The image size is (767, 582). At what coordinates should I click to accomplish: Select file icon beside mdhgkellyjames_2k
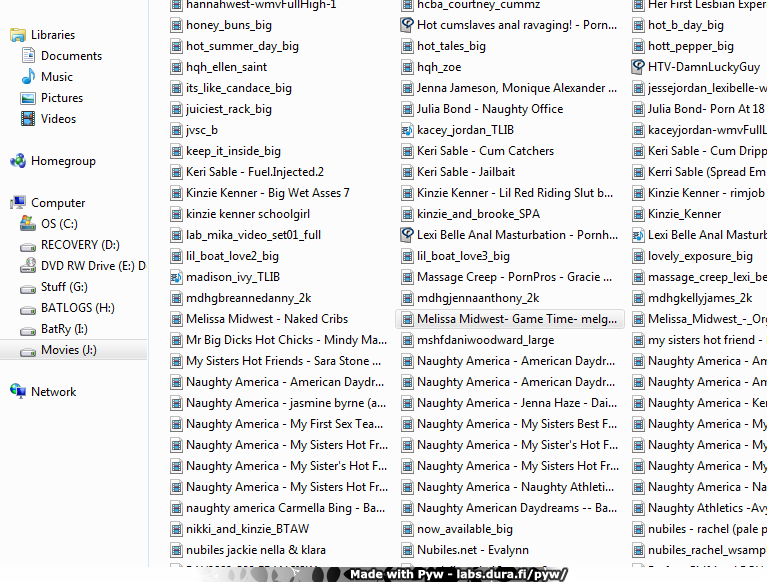point(638,298)
